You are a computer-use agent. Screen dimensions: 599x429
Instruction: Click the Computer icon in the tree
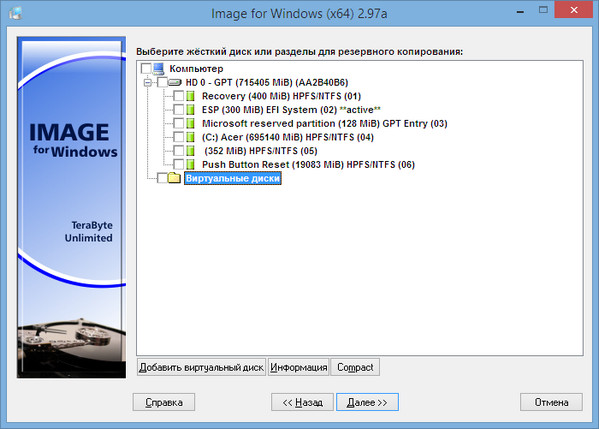159,68
